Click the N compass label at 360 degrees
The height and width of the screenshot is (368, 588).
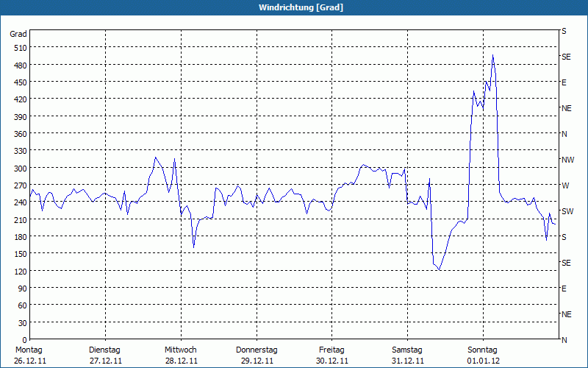564,134
